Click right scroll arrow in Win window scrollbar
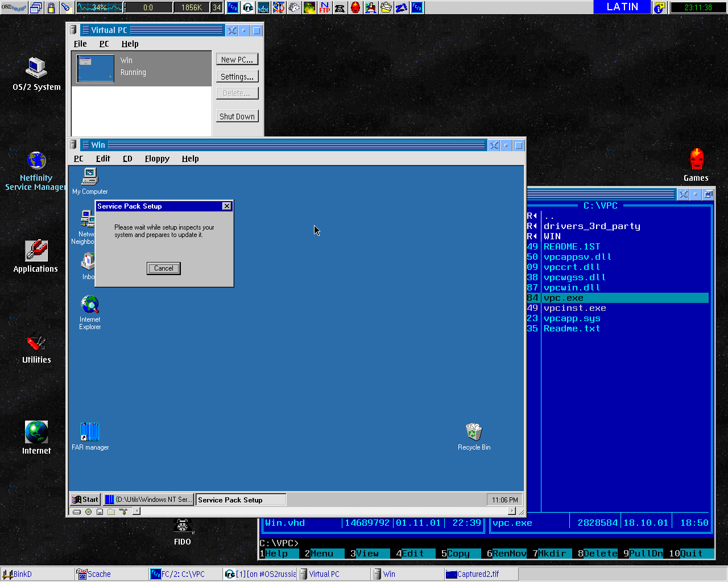728x582 pixels. click(512, 512)
